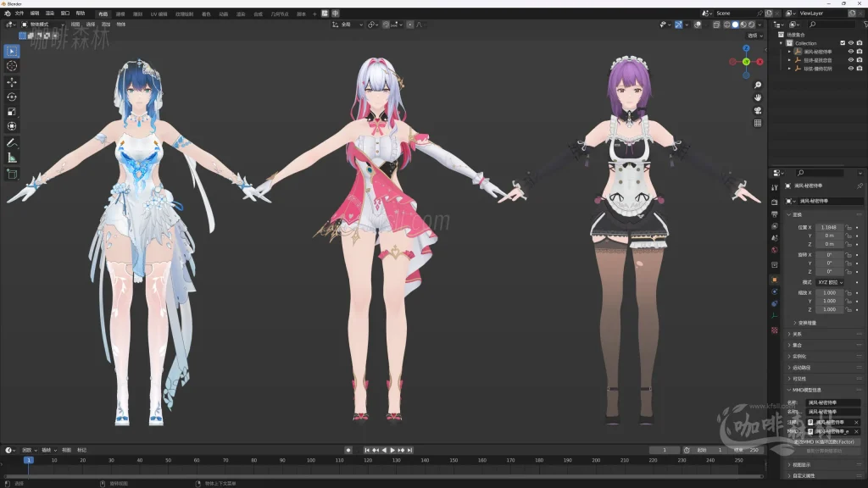
Task: Toggle camera view with camera icon
Action: point(758,110)
